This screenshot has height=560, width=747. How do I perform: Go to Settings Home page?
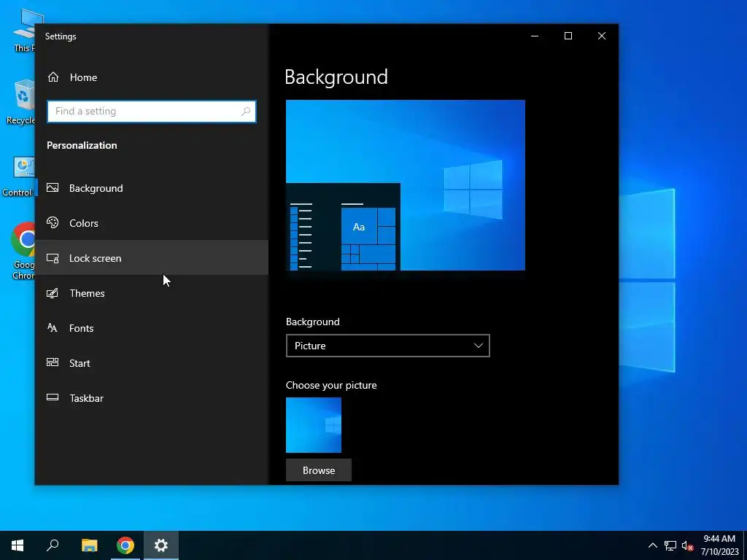pyautogui.click(x=152, y=77)
